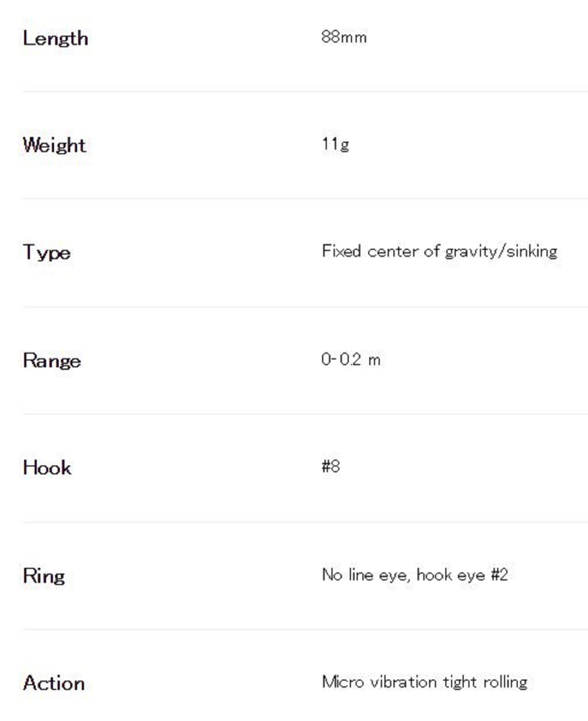
Task: Click the Length row label
Action: pos(55,39)
